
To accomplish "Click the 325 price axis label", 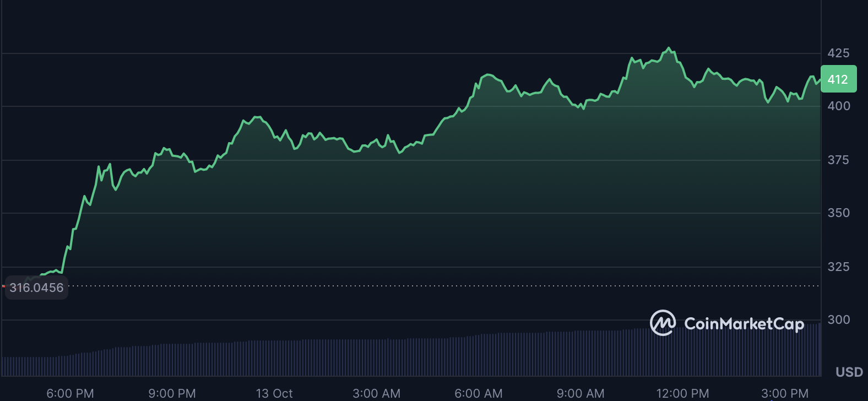I will 838,267.
